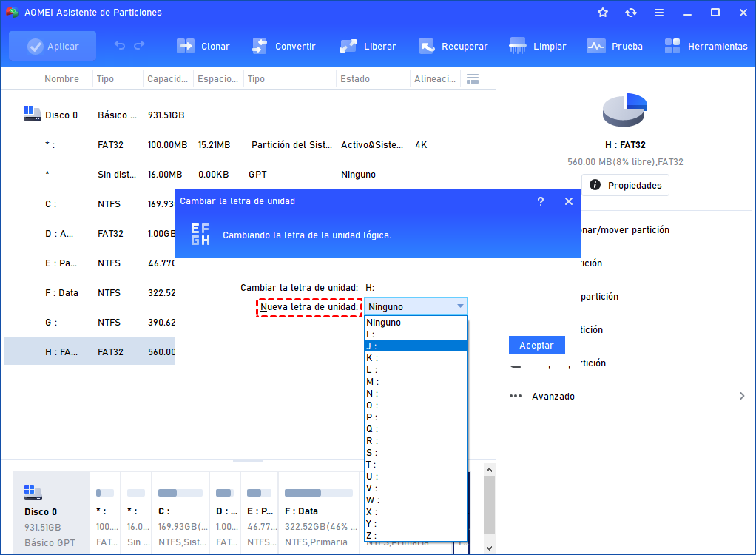This screenshot has height=555, width=756.
Task: Choose letter Q: from the list
Action: coord(416,429)
